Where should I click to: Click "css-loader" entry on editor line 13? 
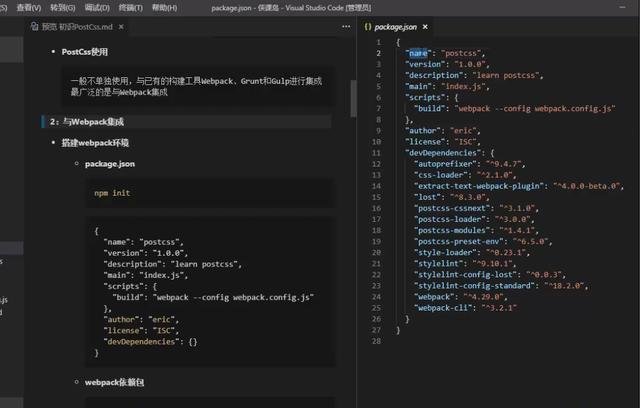pyautogui.click(x=465, y=175)
